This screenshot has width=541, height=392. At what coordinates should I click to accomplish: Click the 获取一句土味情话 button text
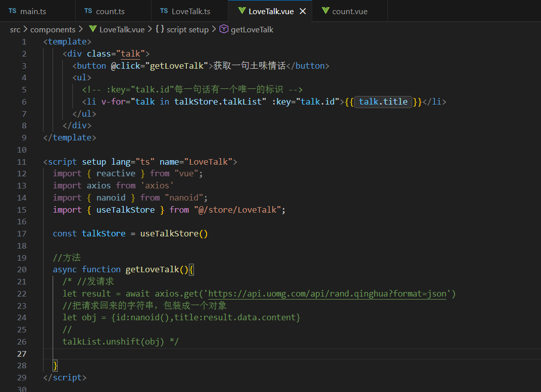[250, 66]
